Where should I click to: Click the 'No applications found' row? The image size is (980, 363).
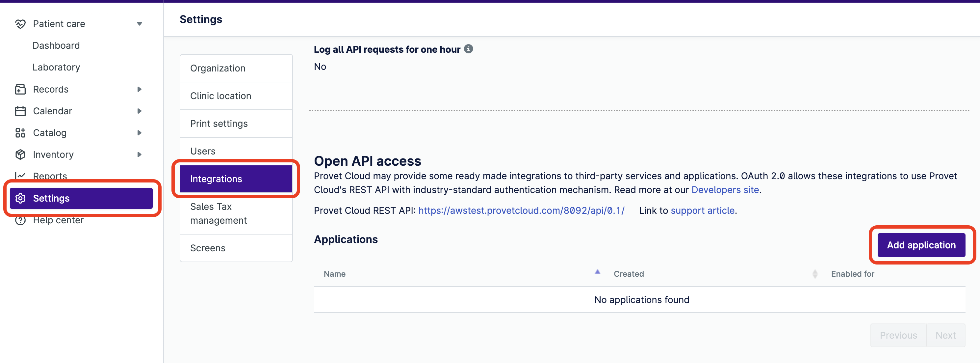(639, 300)
